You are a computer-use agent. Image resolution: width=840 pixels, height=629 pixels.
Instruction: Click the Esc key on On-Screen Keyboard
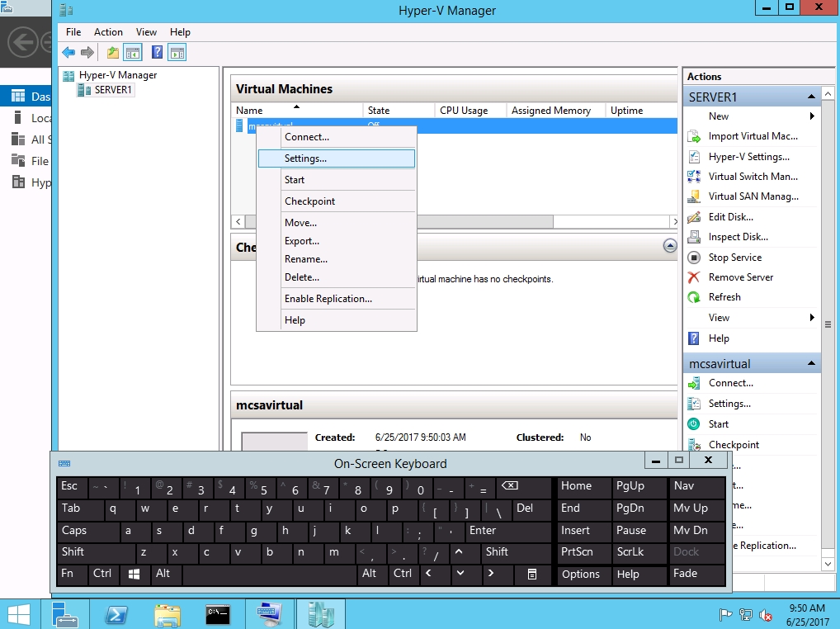point(72,486)
